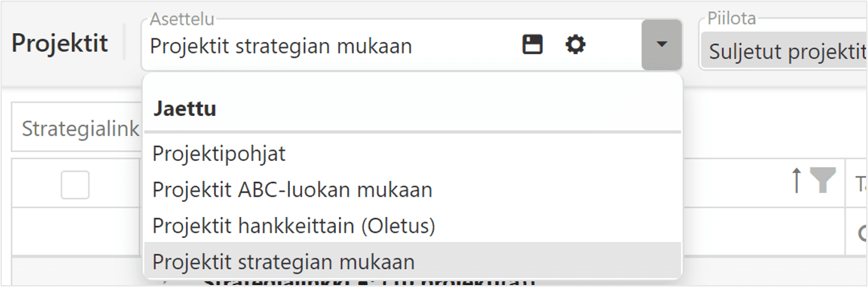Viewport: 868px width, 287px height.
Task: Click the Projektit page title
Action: coord(60,44)
